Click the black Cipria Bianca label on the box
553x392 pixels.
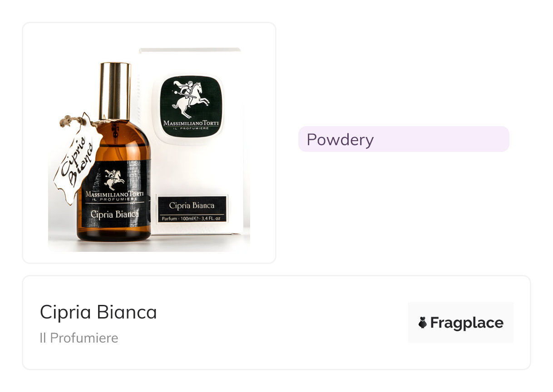coord(192,206)
